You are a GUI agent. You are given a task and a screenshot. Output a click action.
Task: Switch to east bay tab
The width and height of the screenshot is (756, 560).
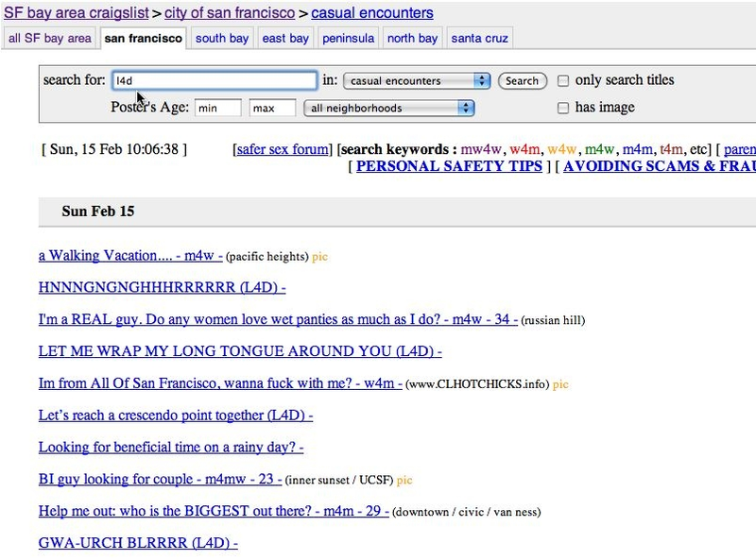point(285,38)
